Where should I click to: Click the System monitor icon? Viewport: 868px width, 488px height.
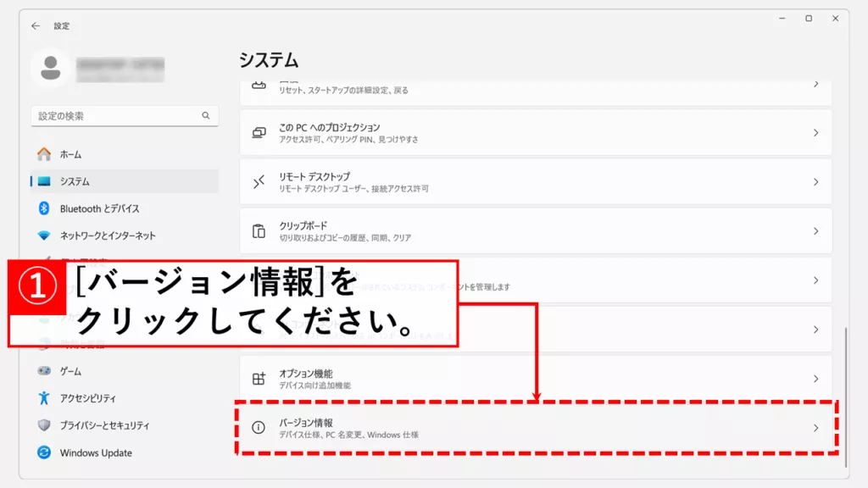[44, 181]
